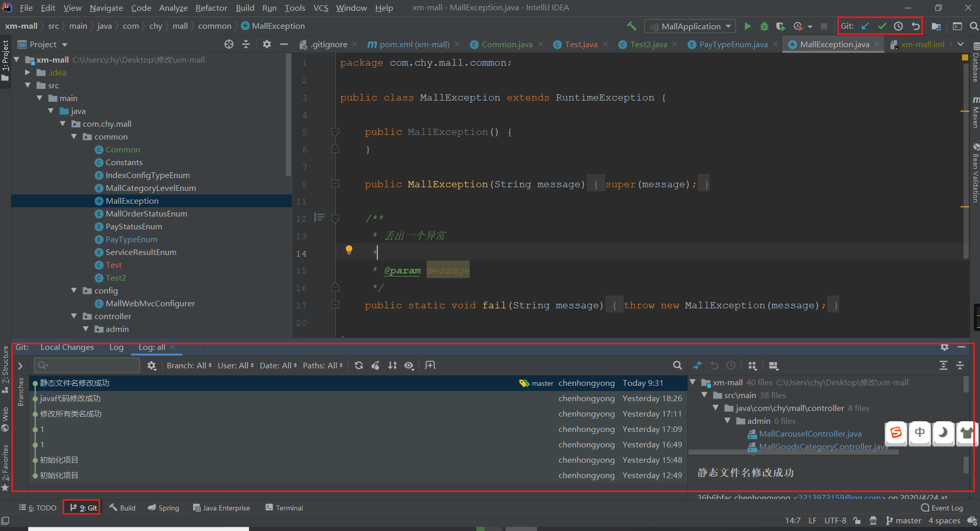Screen dimensions: 980x531
Task: Open the Paths: All filter dropdown
Action: (323, 365)
